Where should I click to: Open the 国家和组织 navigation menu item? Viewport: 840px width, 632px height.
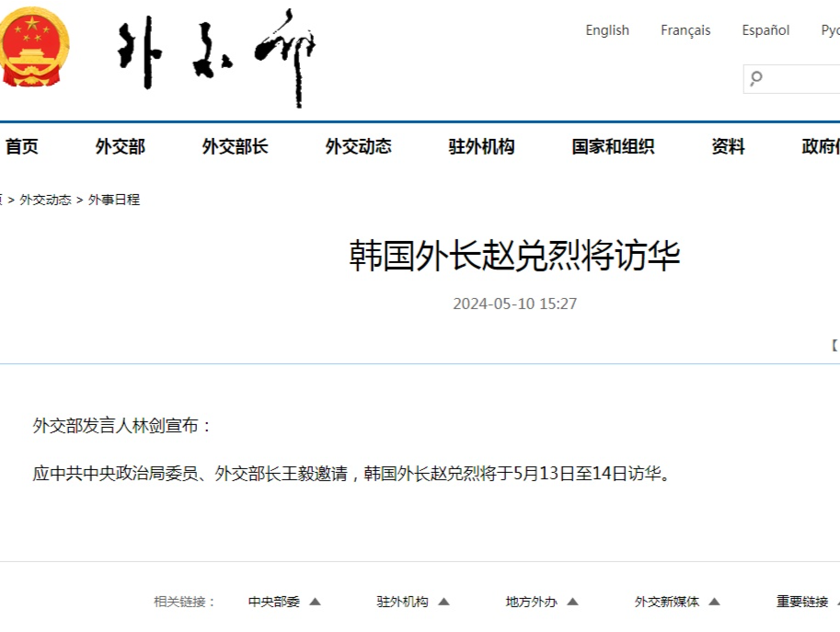(x=613, y=146)
